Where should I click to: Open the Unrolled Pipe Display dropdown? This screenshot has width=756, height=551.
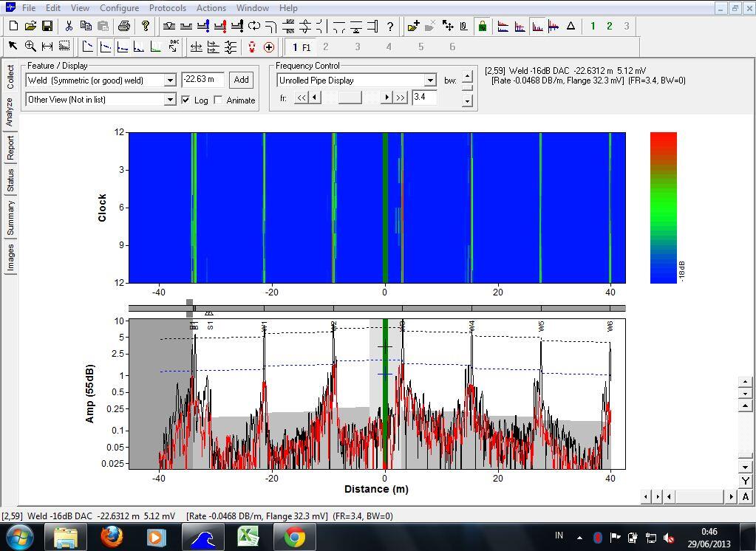(430, 81)
